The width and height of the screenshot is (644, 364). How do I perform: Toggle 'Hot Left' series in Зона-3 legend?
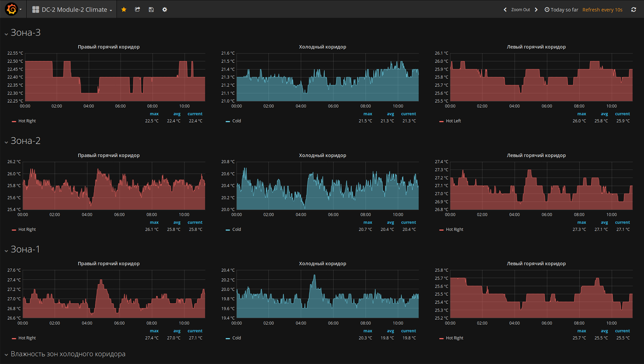click(453, 121)
